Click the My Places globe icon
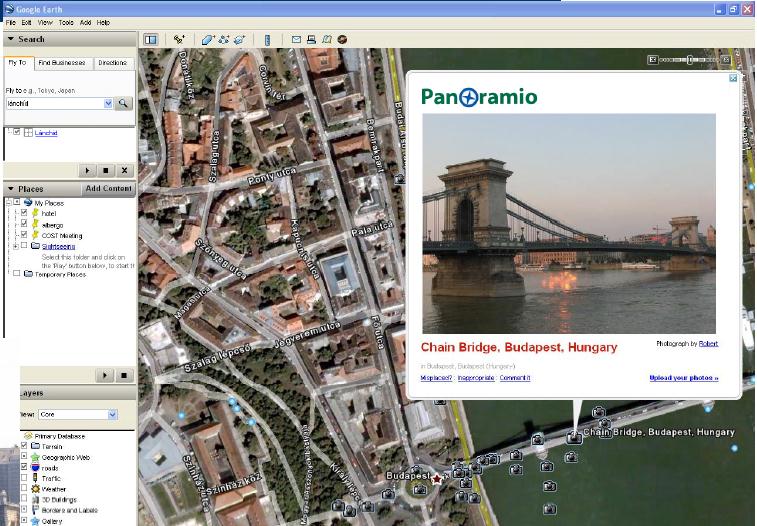The width and height of the screenshot is (757, 526). 28,203
